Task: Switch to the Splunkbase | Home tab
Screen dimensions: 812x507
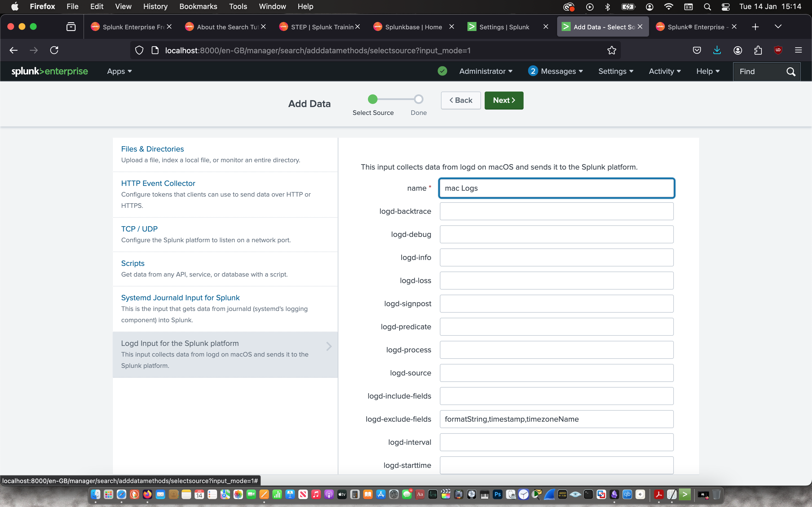Action: point(413,27)
